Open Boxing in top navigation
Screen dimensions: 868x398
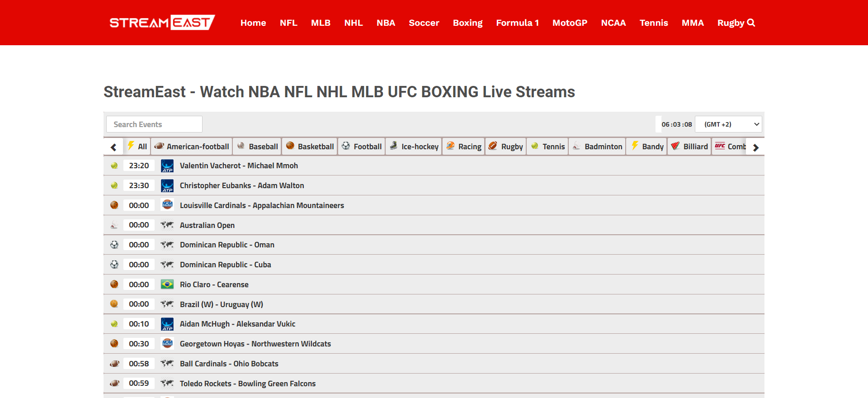(x=468, y=23)
